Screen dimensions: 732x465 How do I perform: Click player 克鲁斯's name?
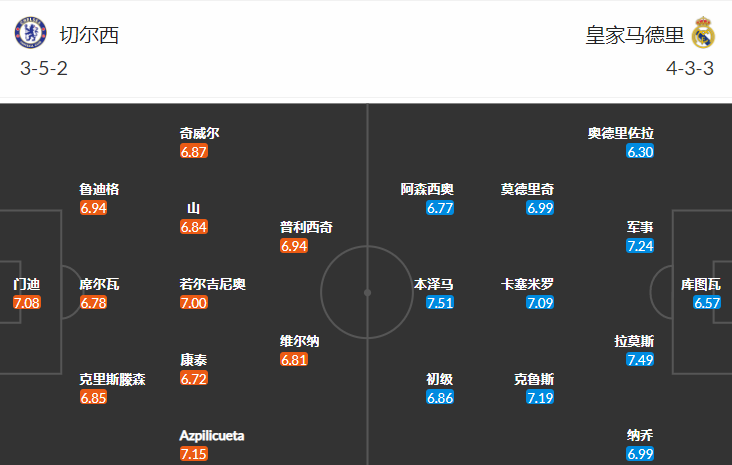pyautogui.click(x=534, y=379)
